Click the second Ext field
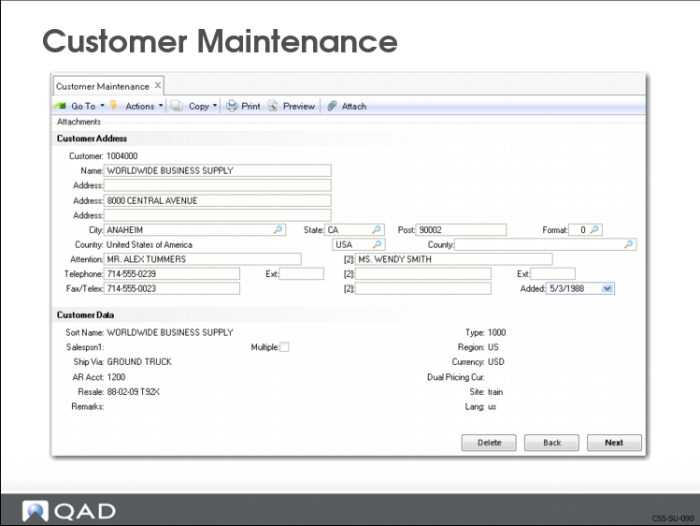Viewport: 700px width, 526px height. pos(553,274)
